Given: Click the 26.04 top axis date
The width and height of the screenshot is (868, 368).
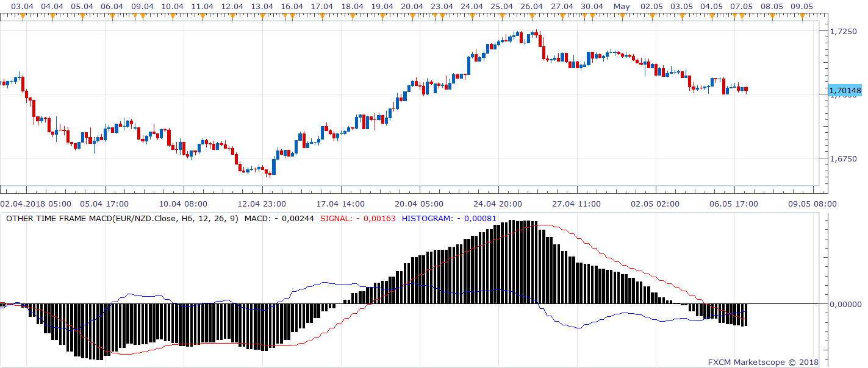Looking at the screenshot, I should (x=532, y=6).
